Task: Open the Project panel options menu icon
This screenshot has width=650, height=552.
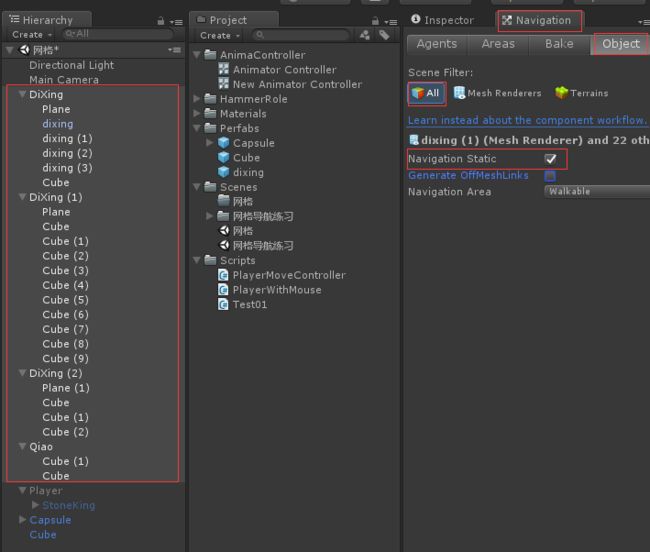Action: [391, 22]
